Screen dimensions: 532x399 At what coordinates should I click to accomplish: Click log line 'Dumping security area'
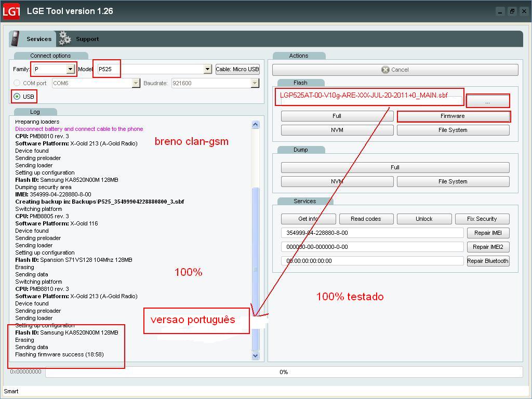(x=43, y=187)
